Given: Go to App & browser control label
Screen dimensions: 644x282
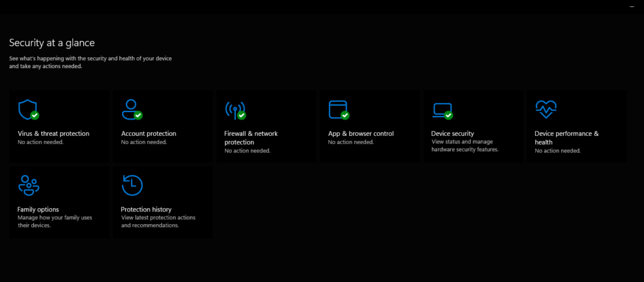Looking at the screenshot, I should coord(361,133).
